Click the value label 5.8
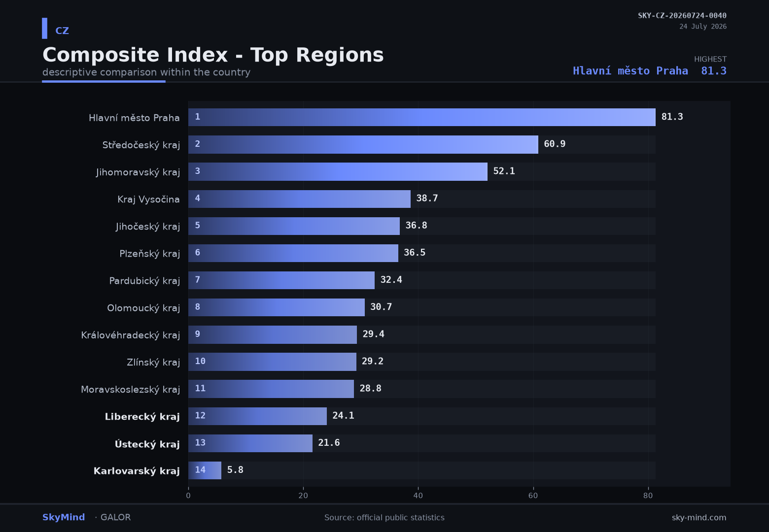Image resolution: width=769 pixels, height=532 pixels. tap(235, 469)
